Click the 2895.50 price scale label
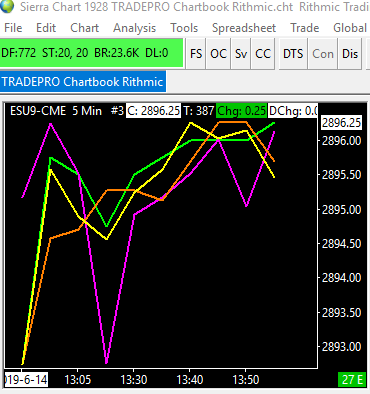This screenshot has width=370, height=394. tap(341, 175)
